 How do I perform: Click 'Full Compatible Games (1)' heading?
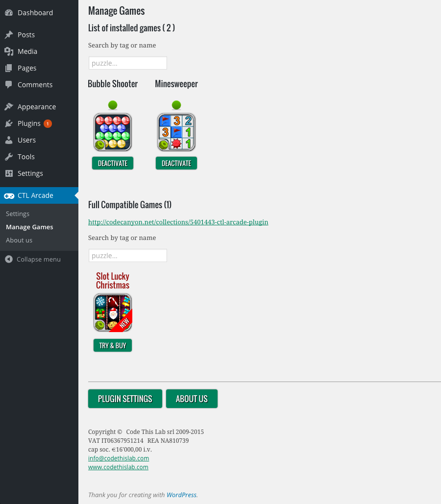coord(130,205)
